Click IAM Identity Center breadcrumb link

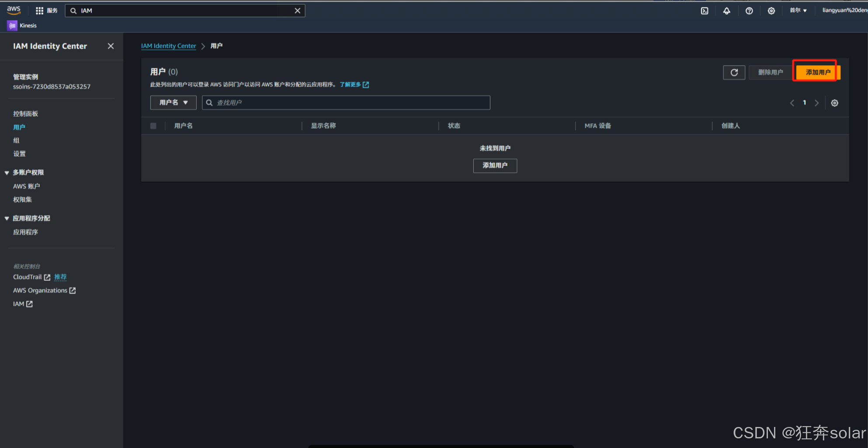tap(168, 46)
